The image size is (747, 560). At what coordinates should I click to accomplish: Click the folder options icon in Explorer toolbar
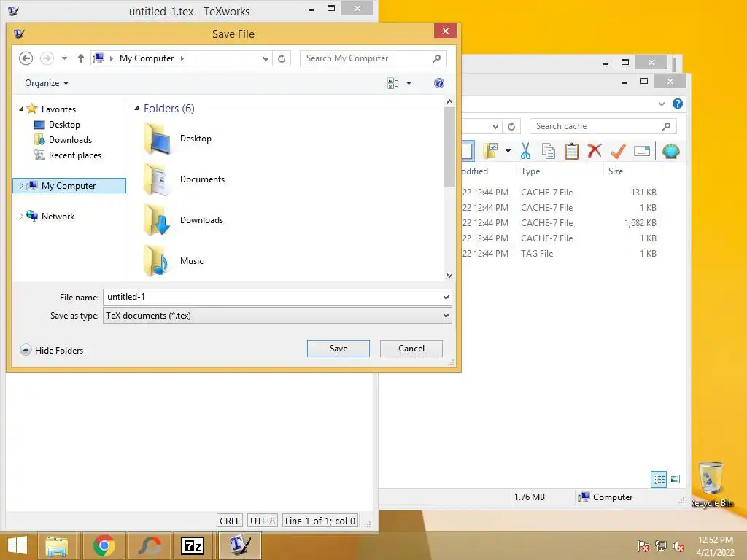coord(490,151)
